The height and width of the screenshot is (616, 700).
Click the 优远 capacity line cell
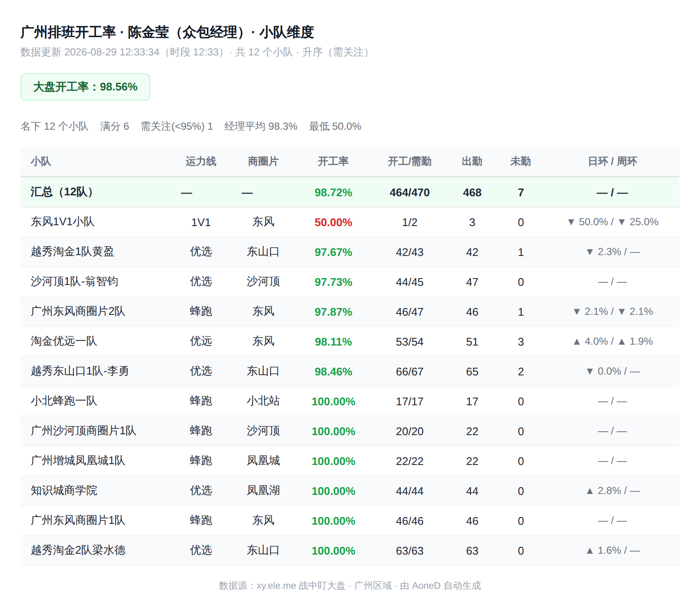click(x=201, y=341)
